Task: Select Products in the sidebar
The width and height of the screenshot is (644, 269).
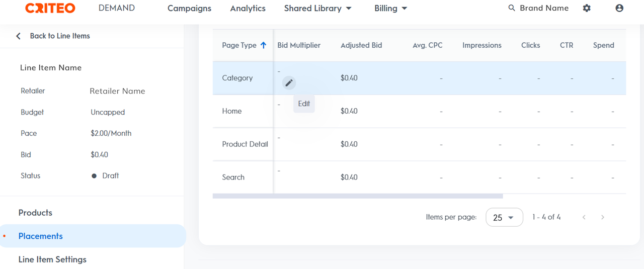Action: [35, 213]
